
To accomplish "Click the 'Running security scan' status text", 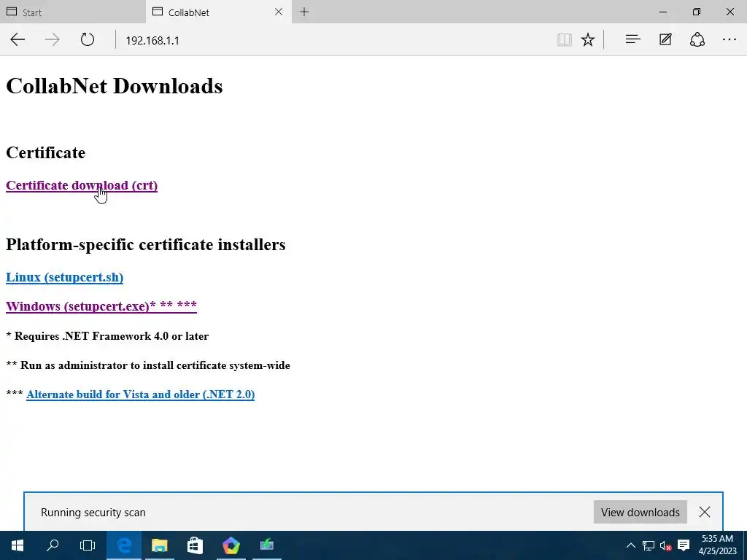I will click(x=93, y=513).
